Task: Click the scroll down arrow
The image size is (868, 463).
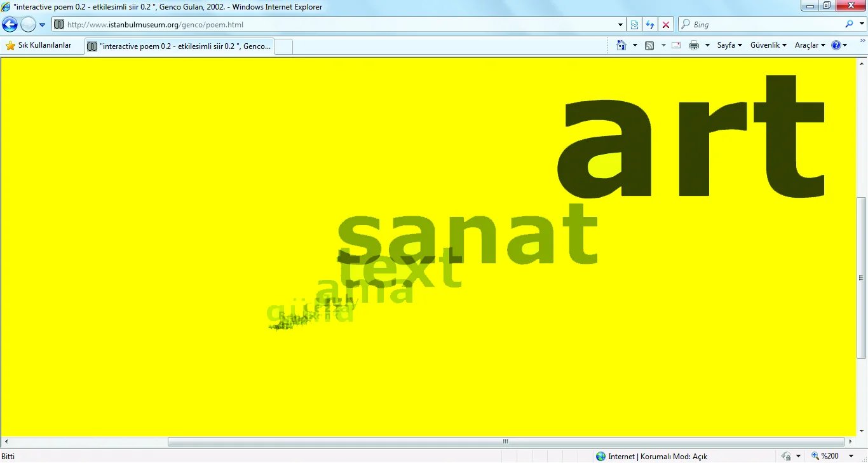Action: (862, 431)
